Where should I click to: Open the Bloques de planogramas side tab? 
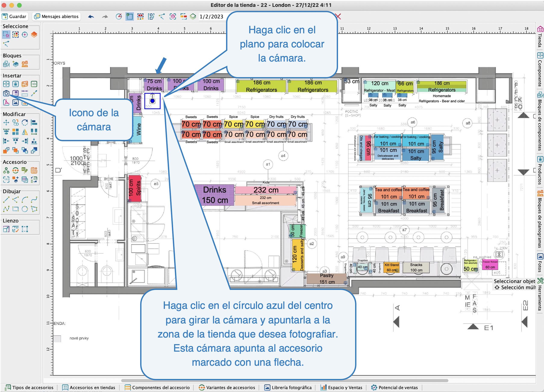click(540, 219)
